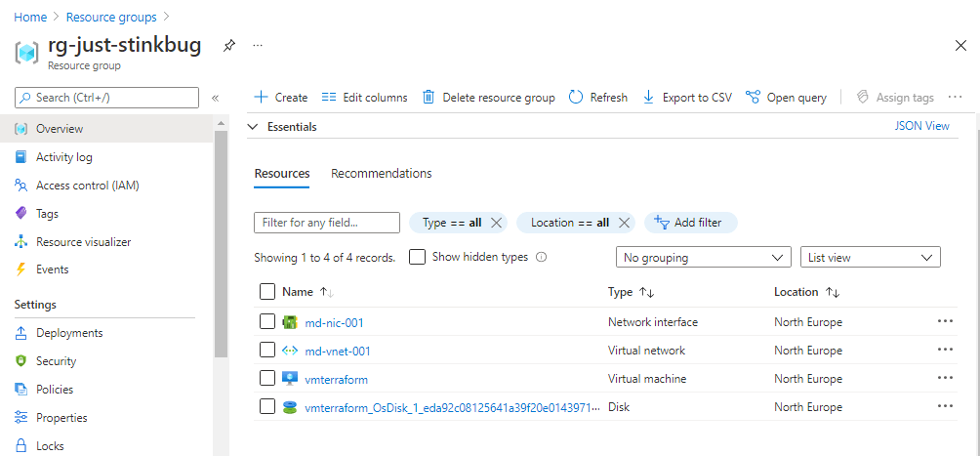Open the List view dropdown
The image size is (980, 456).
point(870,258)
